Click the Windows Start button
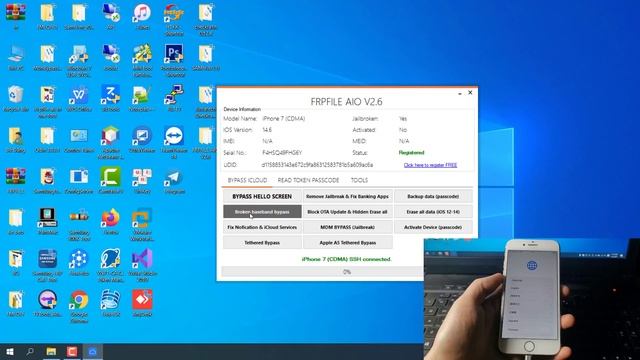Viewport: 640px width, 360px height. 10,351
